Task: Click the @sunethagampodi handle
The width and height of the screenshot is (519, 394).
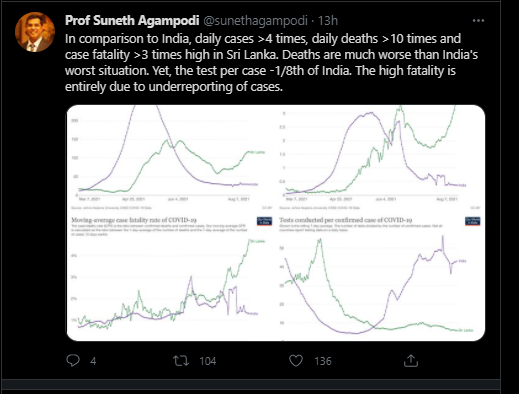Action: (255, 21)
